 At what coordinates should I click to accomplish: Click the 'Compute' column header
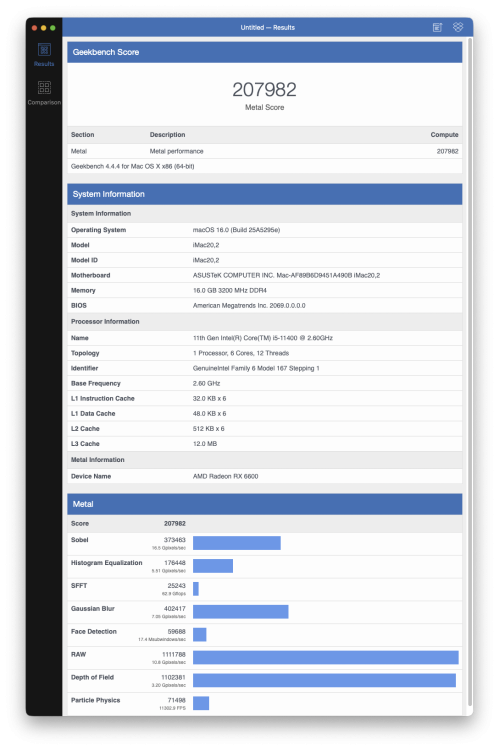444,135
